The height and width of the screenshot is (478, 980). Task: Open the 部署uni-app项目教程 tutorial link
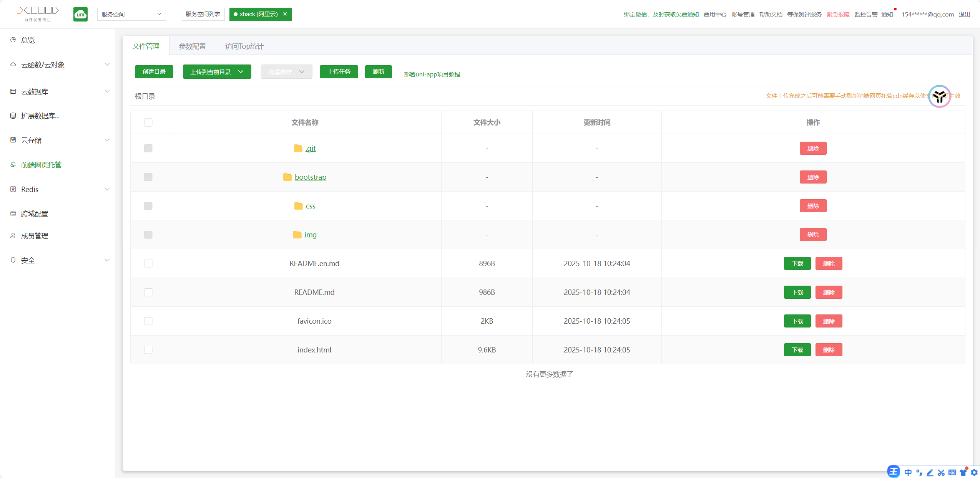(x=432, y=74)
